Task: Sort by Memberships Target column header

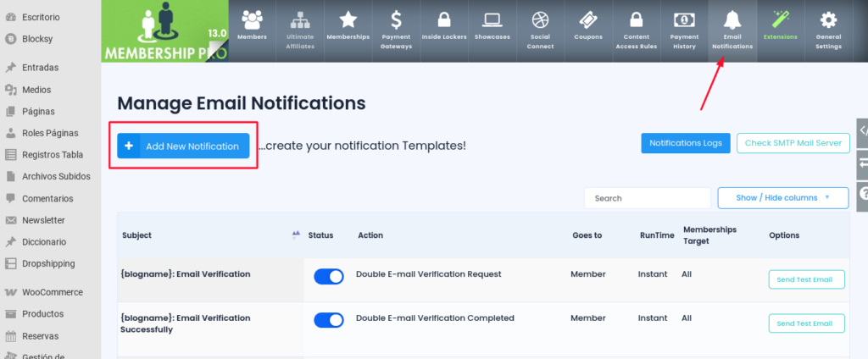Action: click(x=709, y=235)
